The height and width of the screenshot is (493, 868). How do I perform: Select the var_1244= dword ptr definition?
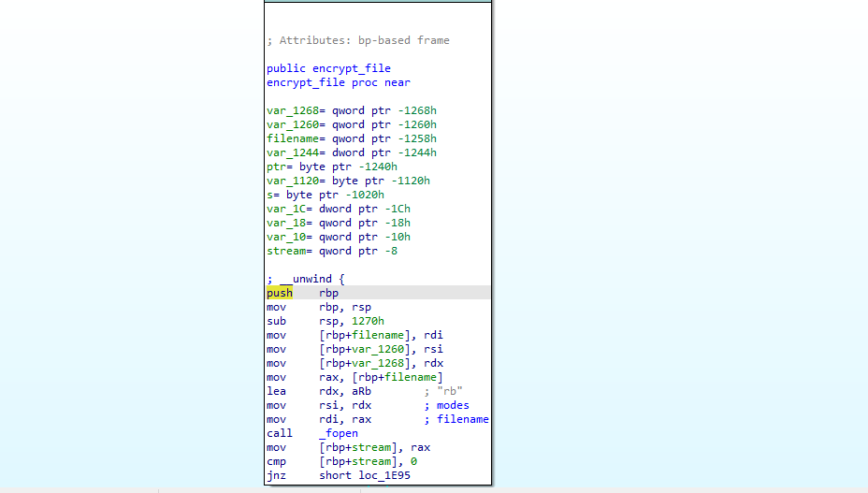click(352, 152)
